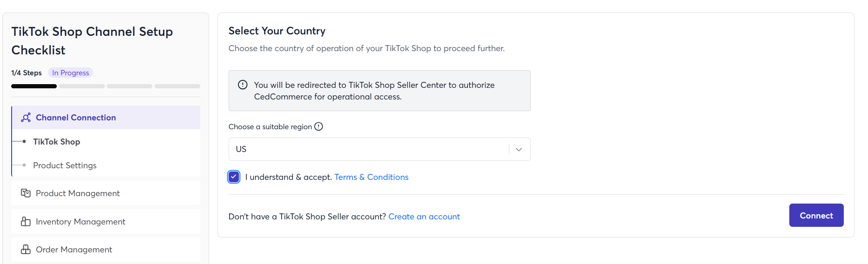Click the first filled progress bar segment
This screenshot has height=264, width=868.
34,86
